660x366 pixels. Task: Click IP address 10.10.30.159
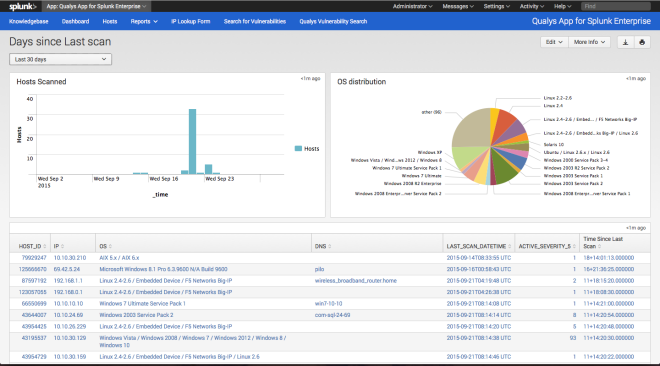click(x=70, y=357)
